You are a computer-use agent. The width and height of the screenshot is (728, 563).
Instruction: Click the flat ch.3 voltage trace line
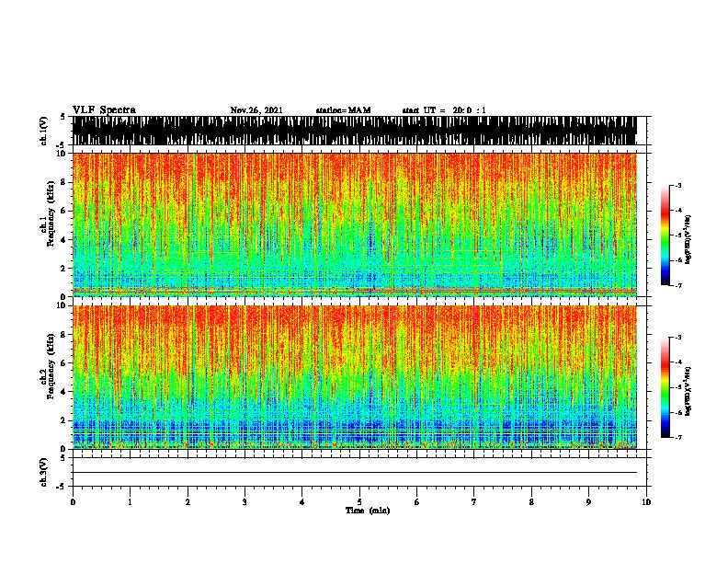(355, 473)
